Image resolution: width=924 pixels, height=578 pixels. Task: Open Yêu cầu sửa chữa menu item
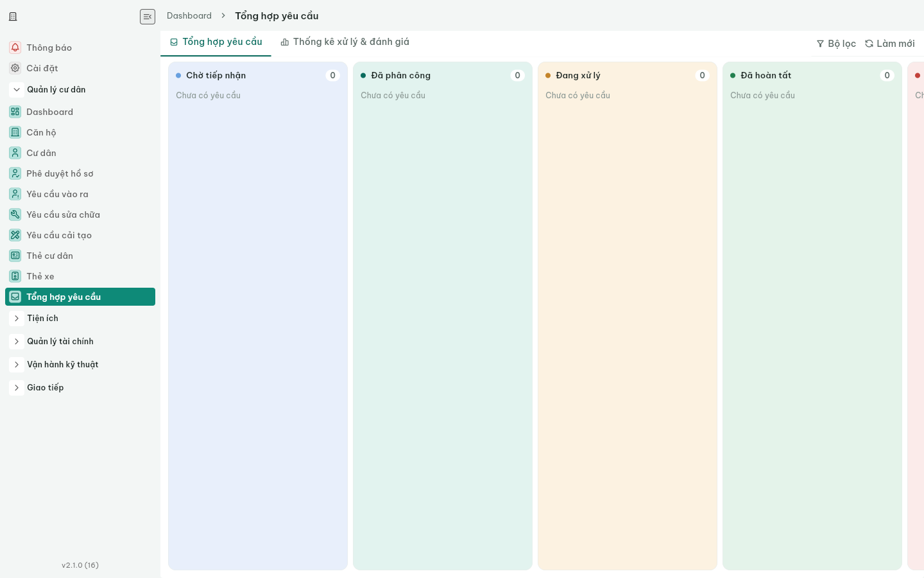coord(80,215)
